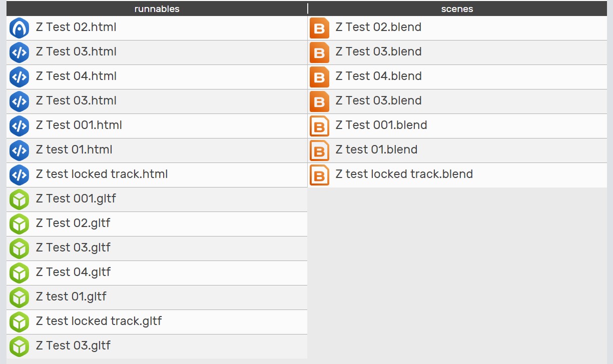Open the Z Test 02.gltf file link
The height and width of the screenshot is (364, 613).
(73, 223)
